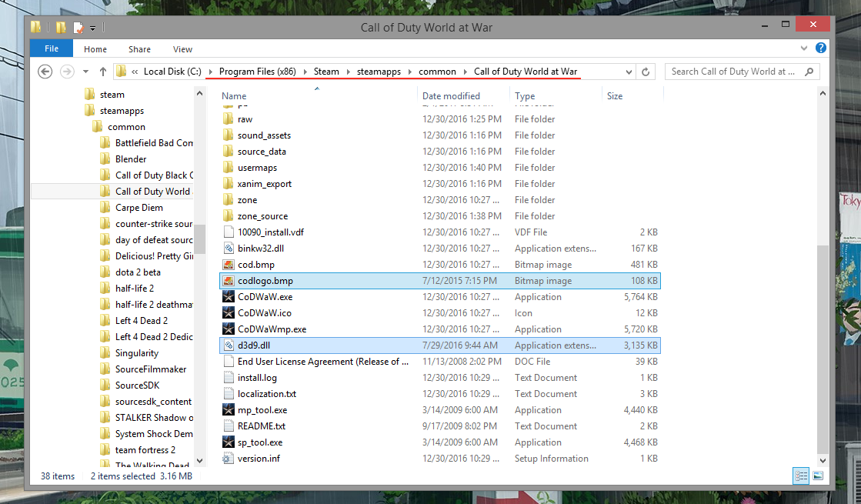This screenshot has width=861, height=504.
Task: Select the xanim_export folder name
Action: 265,184
